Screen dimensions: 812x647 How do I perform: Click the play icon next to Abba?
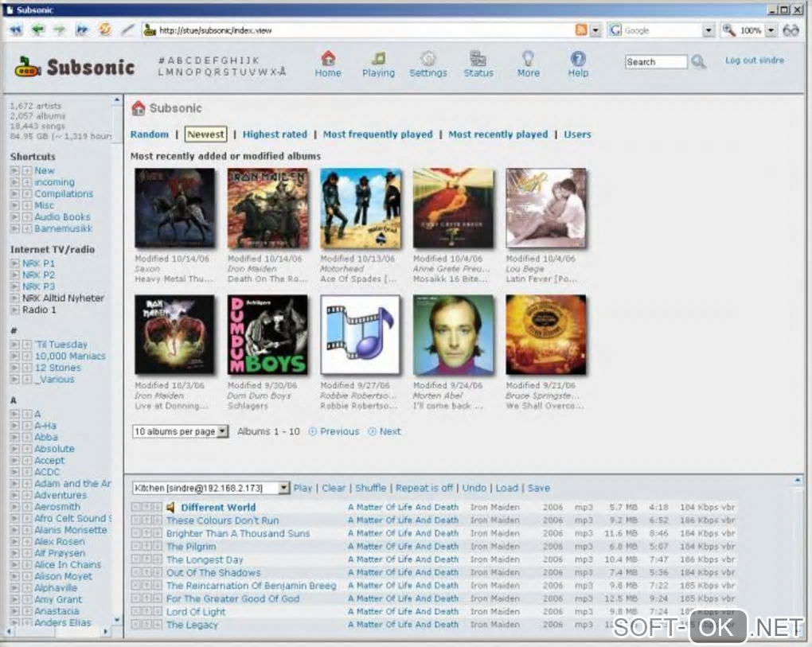pyautogui.click(x=15, y=437)
